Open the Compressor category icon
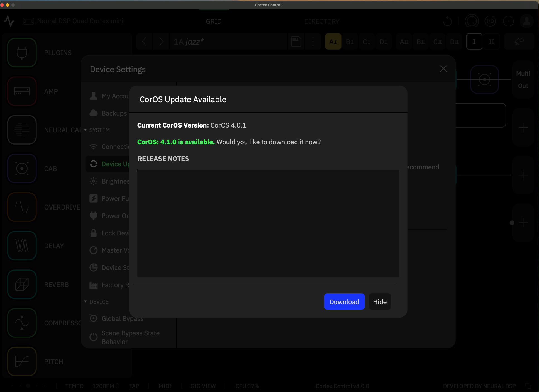The image size is (539, 392). (22, 323)
